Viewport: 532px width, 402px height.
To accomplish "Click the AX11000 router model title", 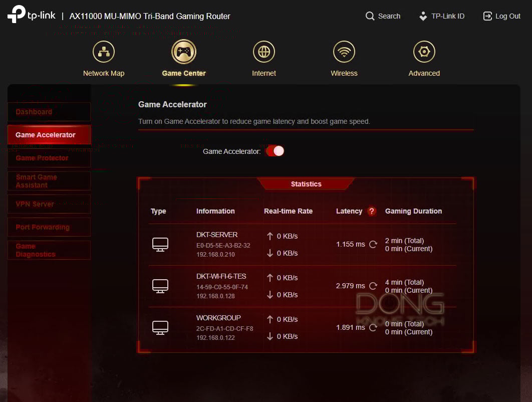I will click(x=150, y=17).
